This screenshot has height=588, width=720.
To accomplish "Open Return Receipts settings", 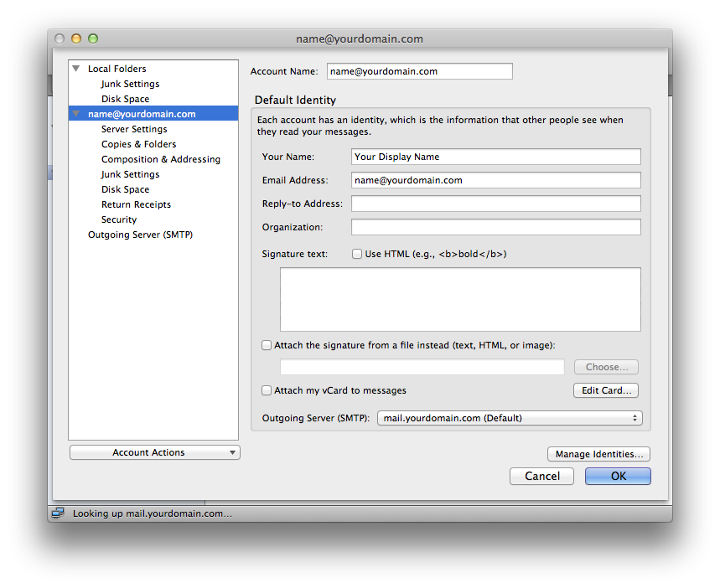I will 136,204.
